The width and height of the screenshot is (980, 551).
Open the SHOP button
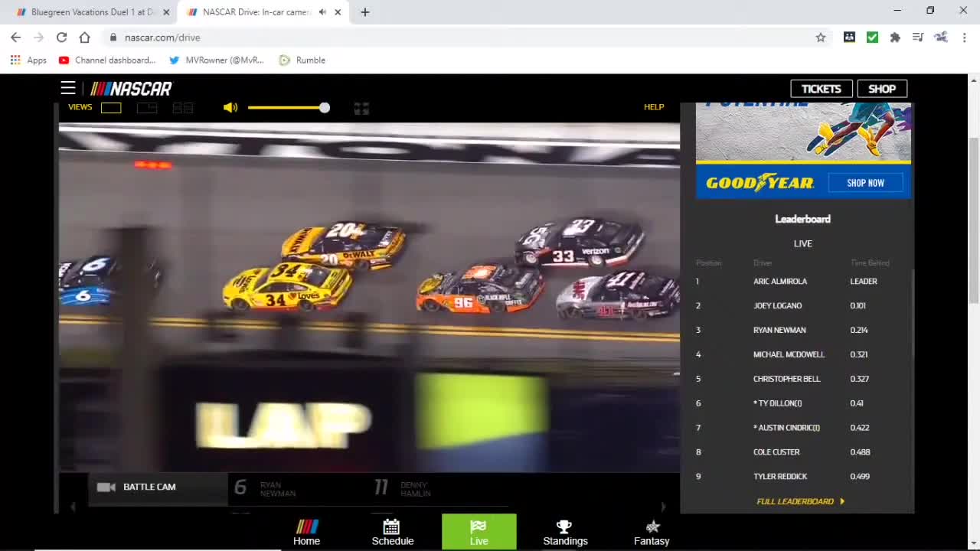click(882, 89)
